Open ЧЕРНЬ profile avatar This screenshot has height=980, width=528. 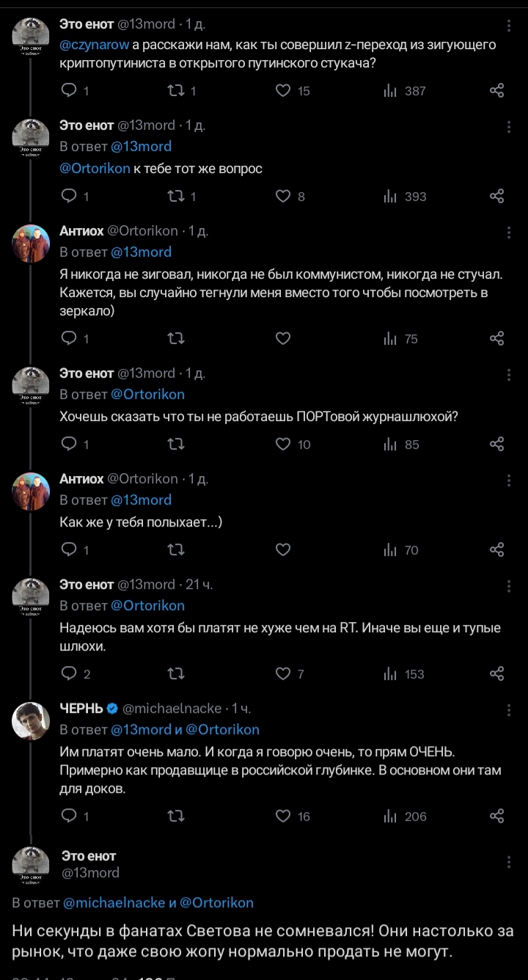coord(31,720)
